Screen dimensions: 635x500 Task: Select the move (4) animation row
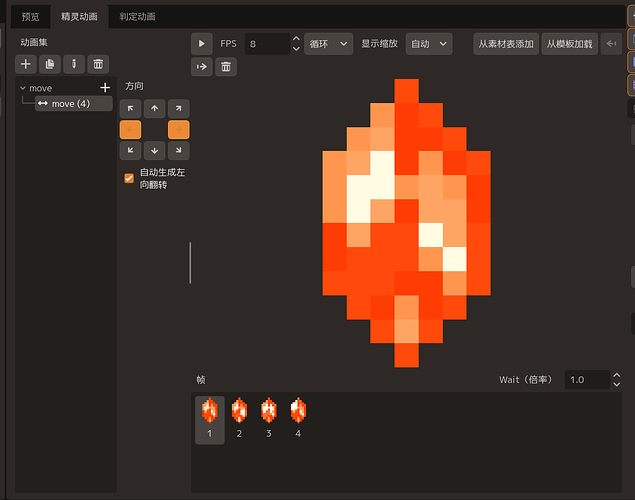pos(74,104)
